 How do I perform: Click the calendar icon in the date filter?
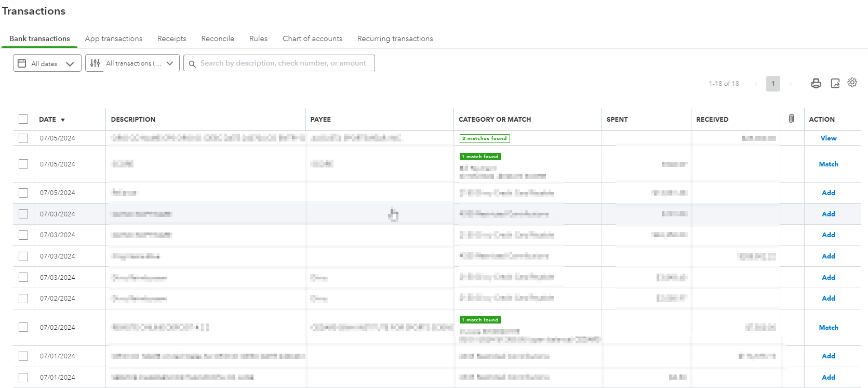click(22, 63)
